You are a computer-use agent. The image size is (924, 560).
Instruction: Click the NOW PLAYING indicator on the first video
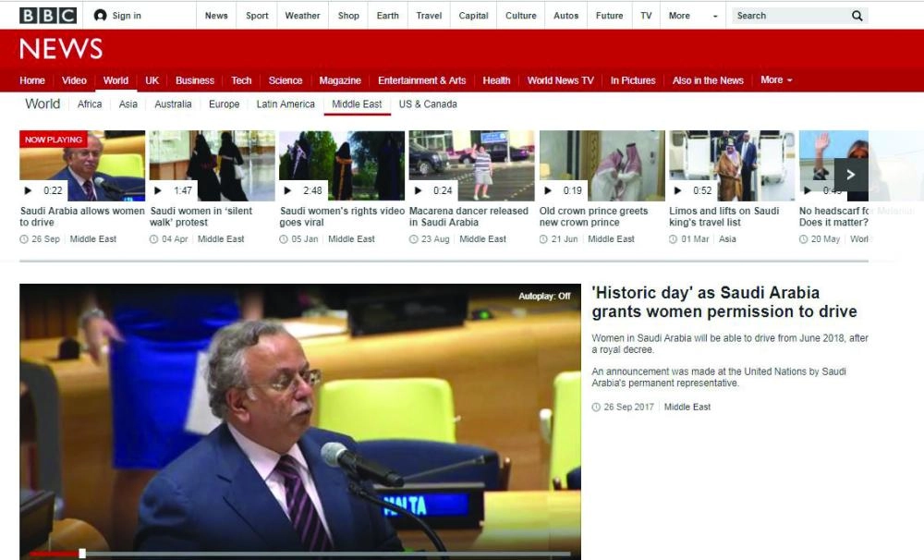click(53, 138)
